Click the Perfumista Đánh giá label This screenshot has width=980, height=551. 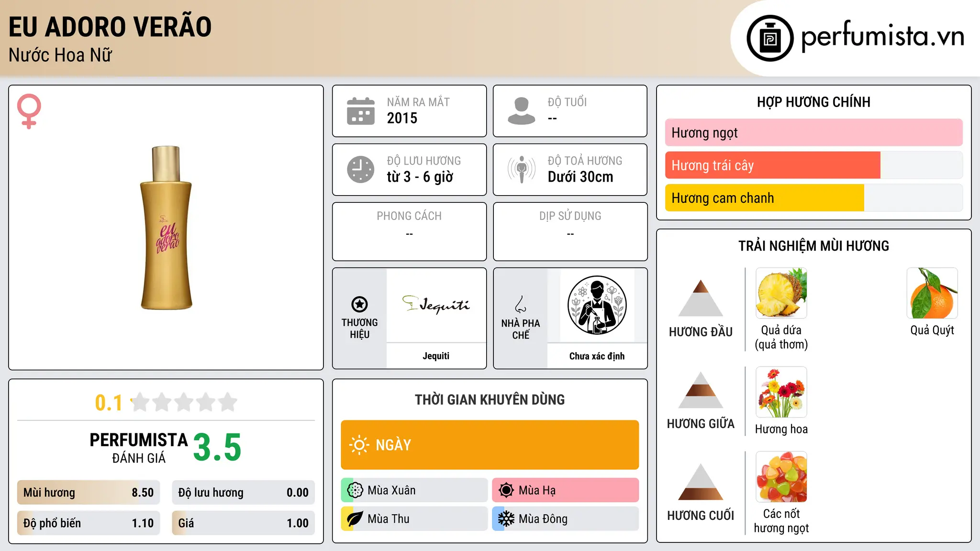[x=139, y=448]
